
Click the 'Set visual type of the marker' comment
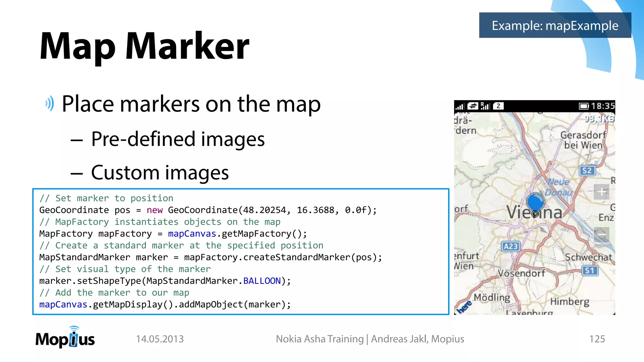[125, 269]
